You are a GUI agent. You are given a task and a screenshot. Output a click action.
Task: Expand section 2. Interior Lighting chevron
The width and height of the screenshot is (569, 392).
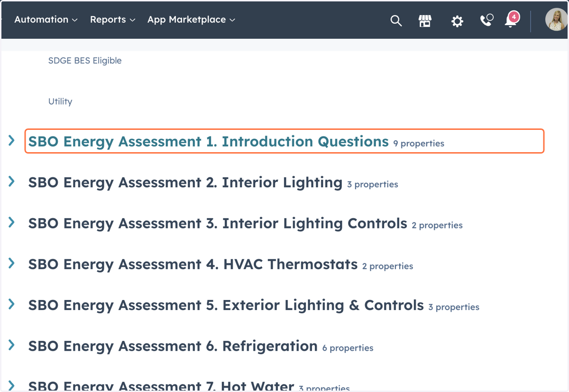point(12,182)
